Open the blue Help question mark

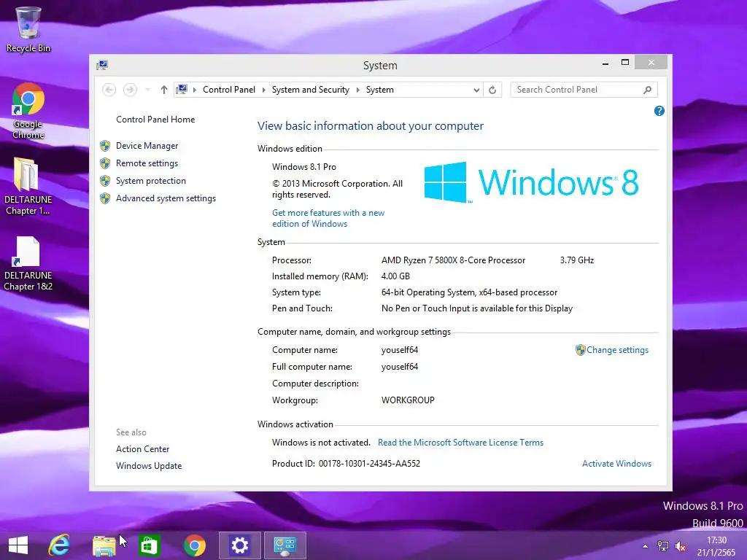click(x=659, y=111)
